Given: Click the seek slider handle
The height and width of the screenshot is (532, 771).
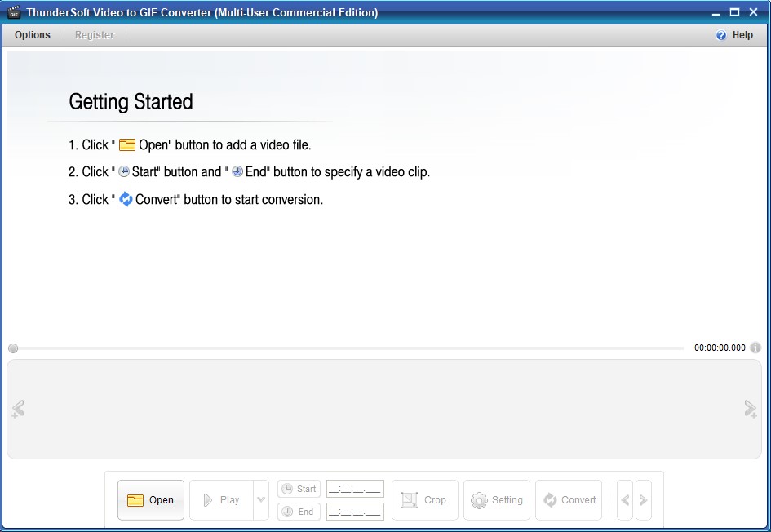Looking at the screenshot, I should [x=13, y=348].
